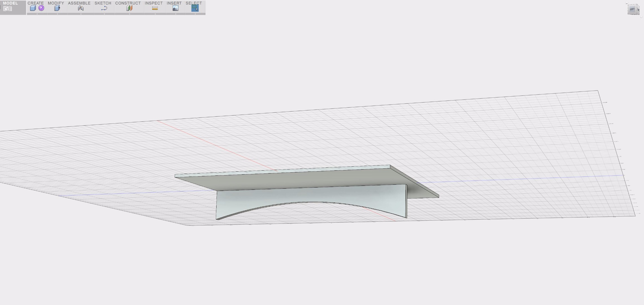The height and width of the screenshot is (305, 644).
Task: Click the LEFT face of the ViewCube
Action: pos(632,9)
